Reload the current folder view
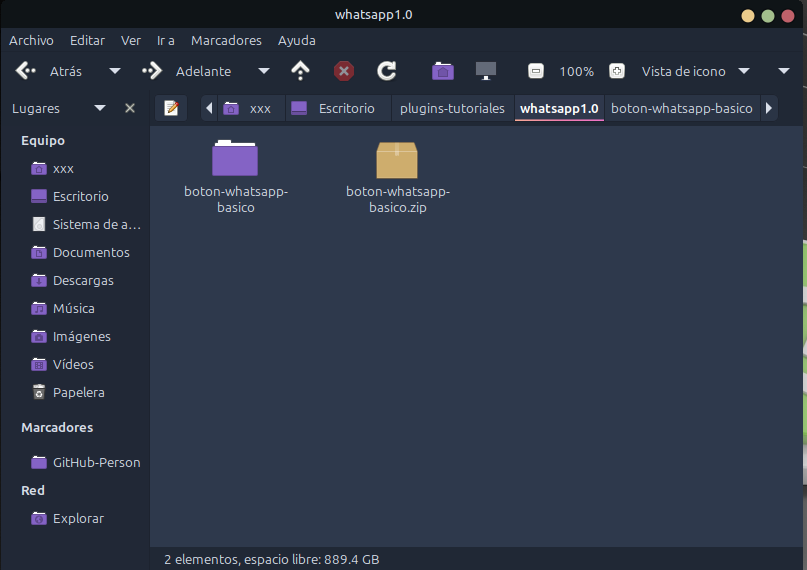Viewport: 807px width, 570px height. 387,71
